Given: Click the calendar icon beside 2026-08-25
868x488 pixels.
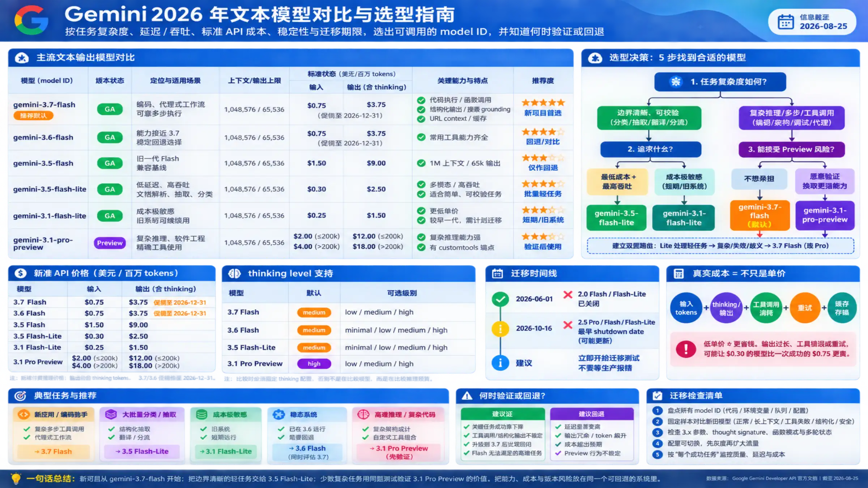Looking at the screenshot, I should pos(785,22).
